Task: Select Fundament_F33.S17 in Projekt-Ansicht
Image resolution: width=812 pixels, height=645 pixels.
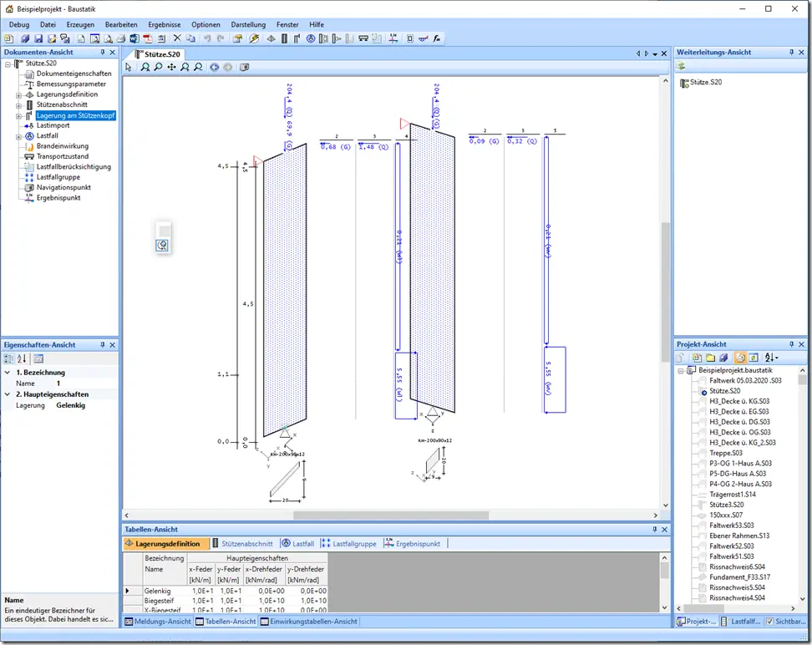Action: coord(739,577)
